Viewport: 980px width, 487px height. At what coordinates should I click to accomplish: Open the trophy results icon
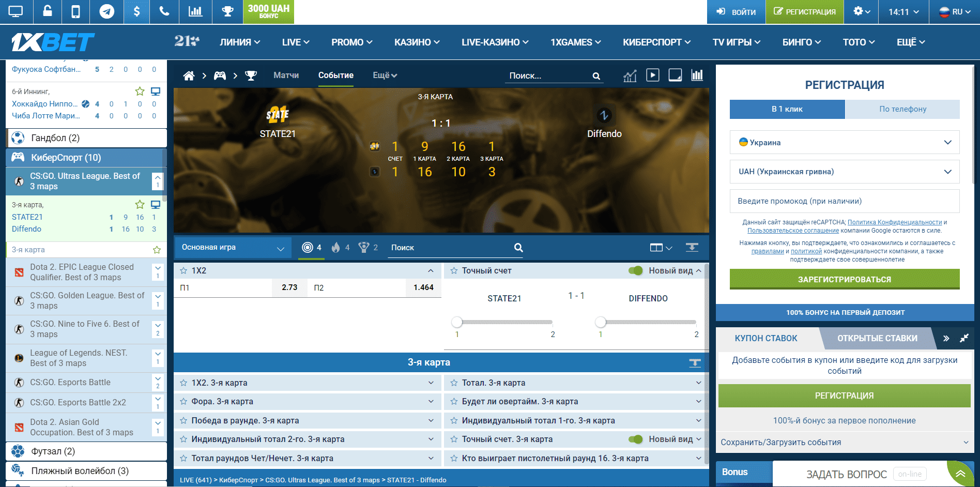(227, 11)
